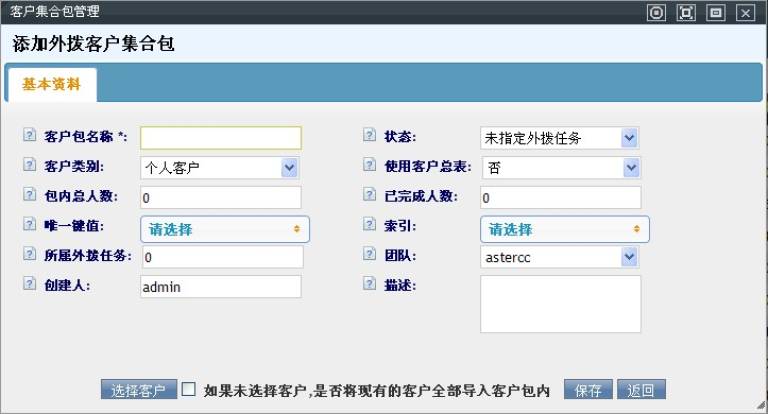Viewport: 768px width, 414px height.
Task: Click help icon next to 创建人
Action: pyautogui.click(x=28, y=286)
